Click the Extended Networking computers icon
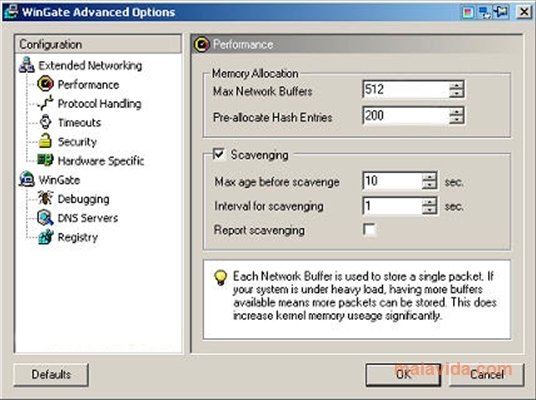This screenshot has width=536, height=400. pyautogui.click(x=27, y=65)
